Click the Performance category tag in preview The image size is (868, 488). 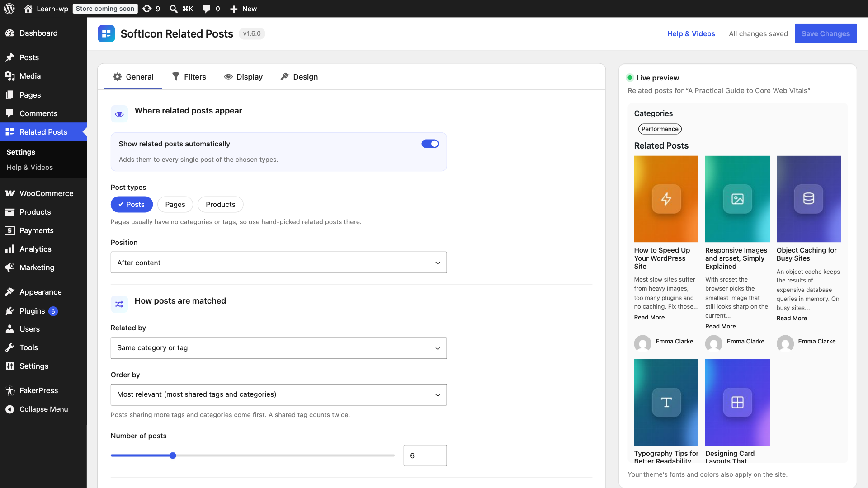(x=660, y=129)
